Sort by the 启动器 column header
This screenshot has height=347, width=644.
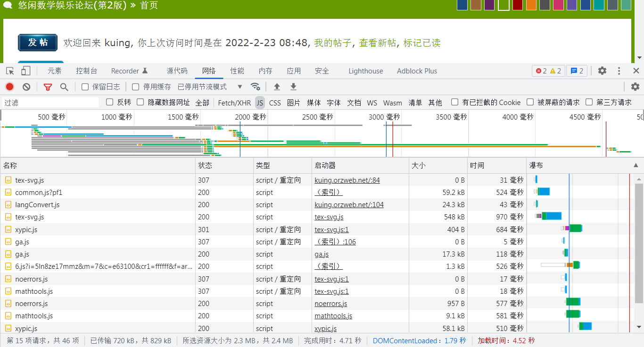[361, 165]
